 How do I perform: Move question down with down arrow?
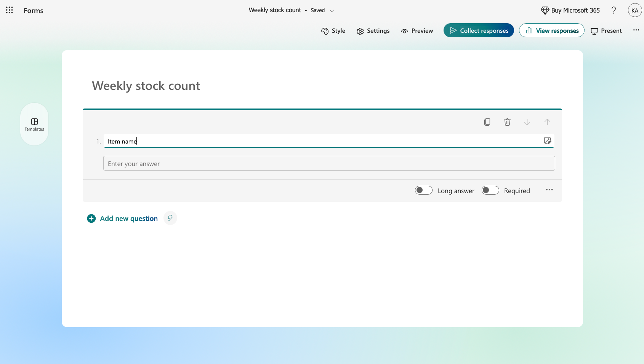[527, 122]
